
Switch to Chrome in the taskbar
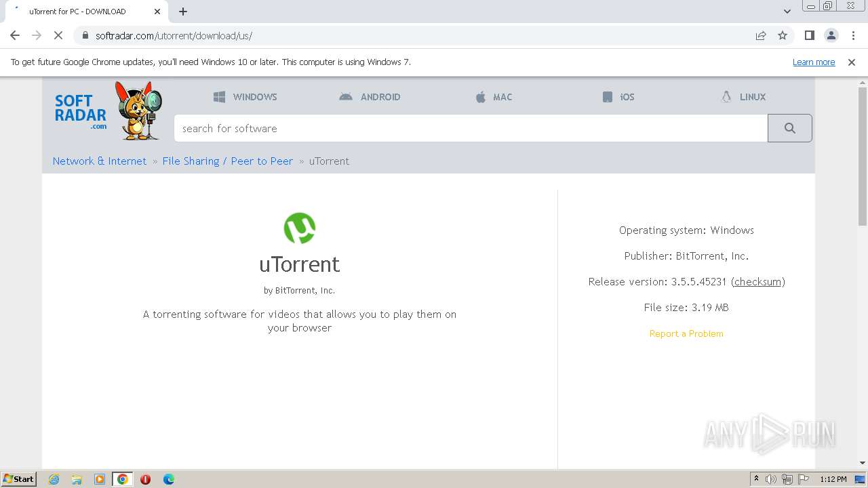123,479
